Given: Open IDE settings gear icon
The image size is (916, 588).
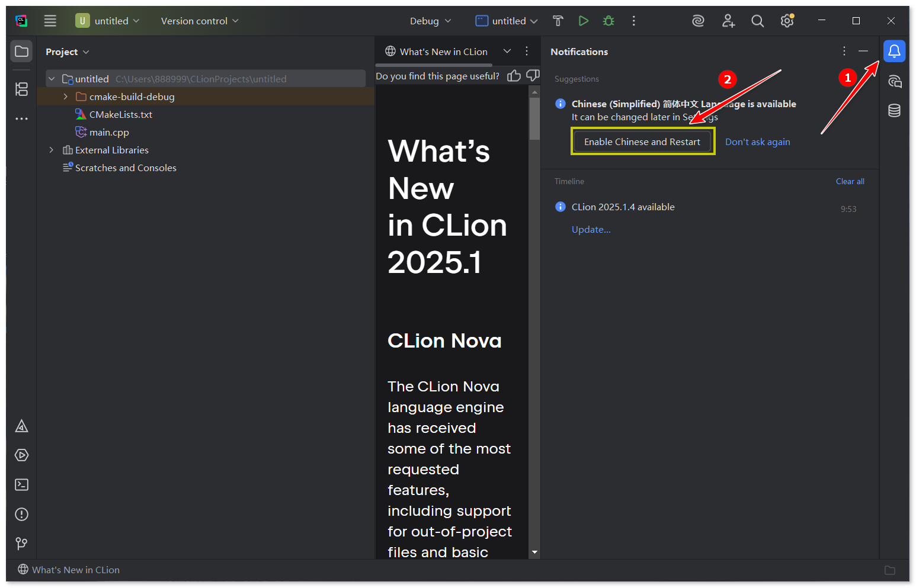Looking at the screenshot, I should tap(787, 21).
